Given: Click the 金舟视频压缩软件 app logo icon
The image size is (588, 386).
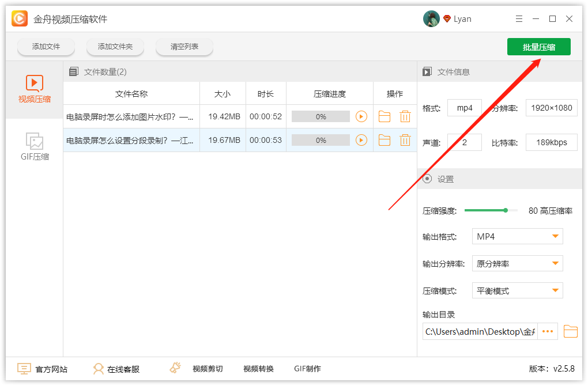Looking at the screenshot, I should pyautogui.click(x=20, y=18).
